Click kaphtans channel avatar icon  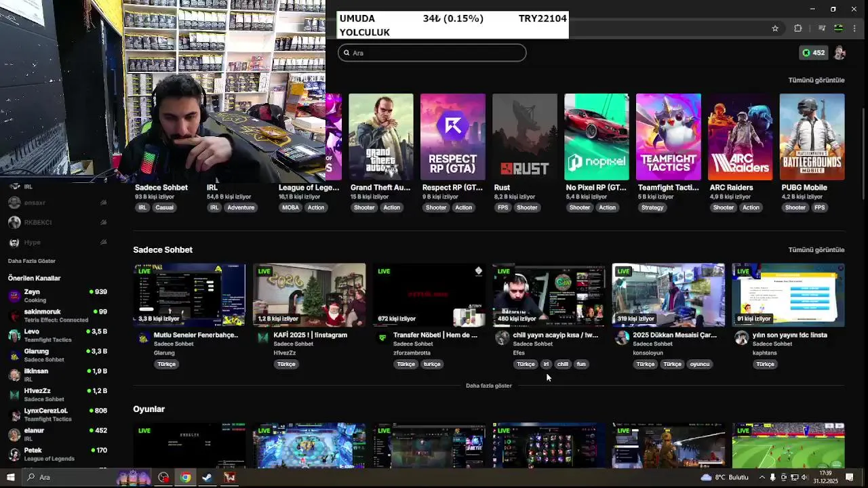pyautogui.click(x=742, y=338)
